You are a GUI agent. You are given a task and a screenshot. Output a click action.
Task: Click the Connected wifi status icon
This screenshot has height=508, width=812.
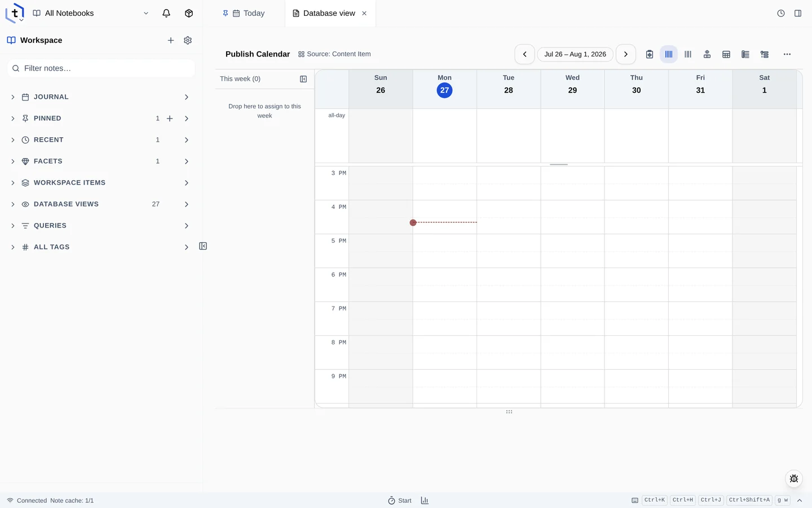(x=10, y=501)
